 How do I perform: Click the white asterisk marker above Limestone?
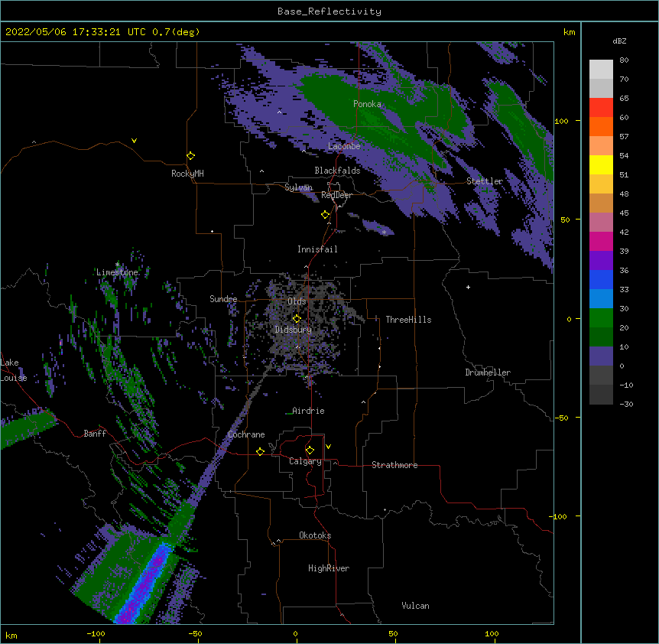tap(117, 265)
